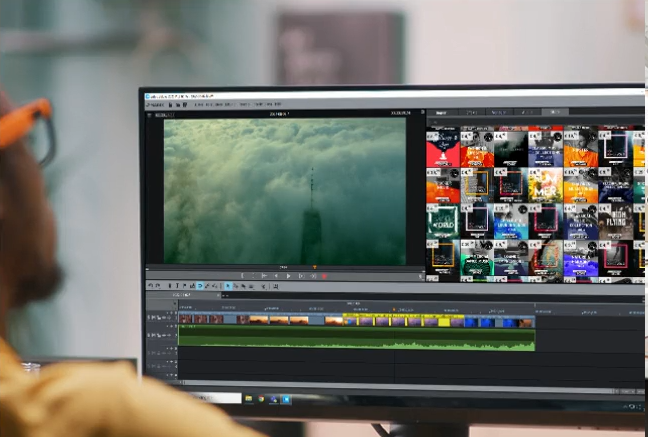Click the save project icon in the top bar

point(185,105)
